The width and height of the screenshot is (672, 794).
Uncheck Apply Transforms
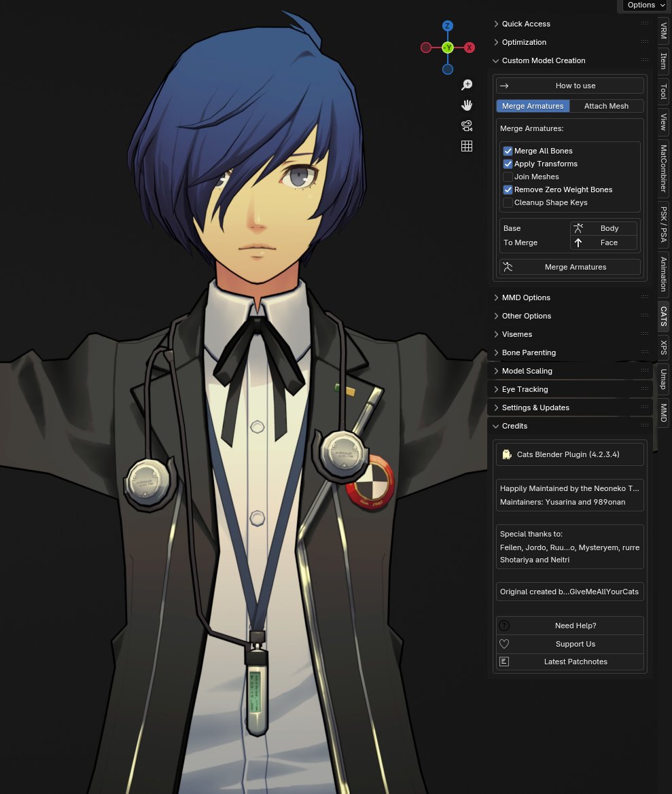point(508,164)
